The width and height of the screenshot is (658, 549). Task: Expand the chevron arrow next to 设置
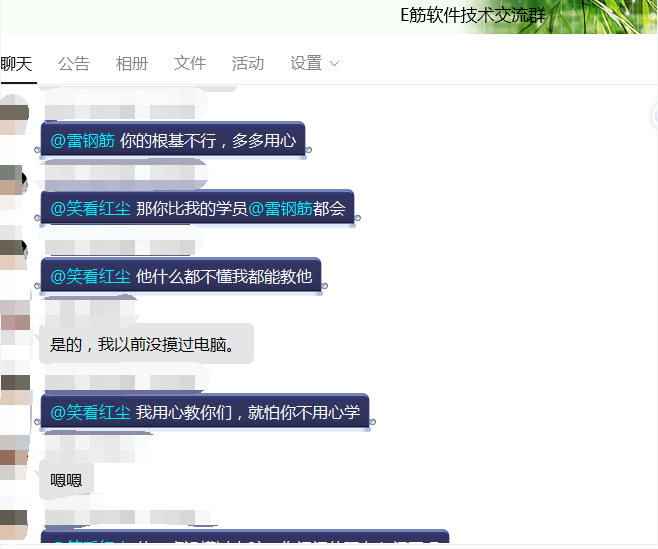[334, 64]
